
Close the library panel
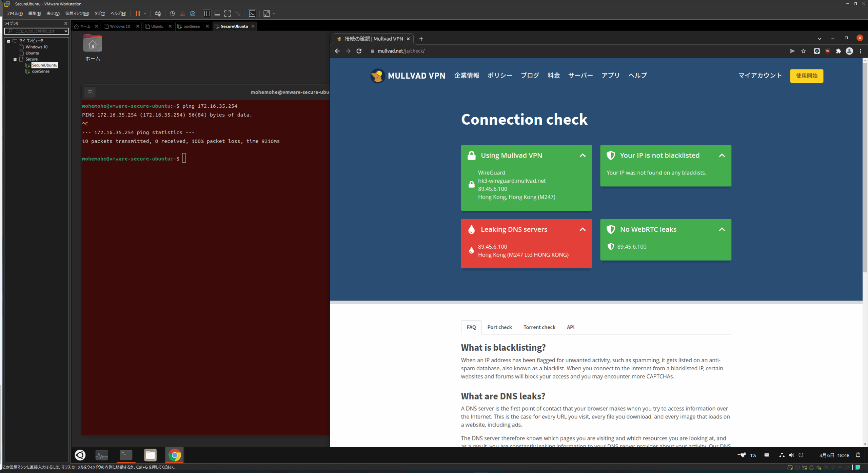(66, 23)
